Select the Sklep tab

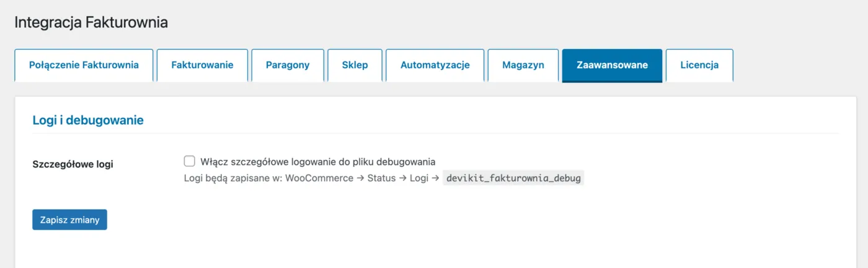tap(355, 65)
